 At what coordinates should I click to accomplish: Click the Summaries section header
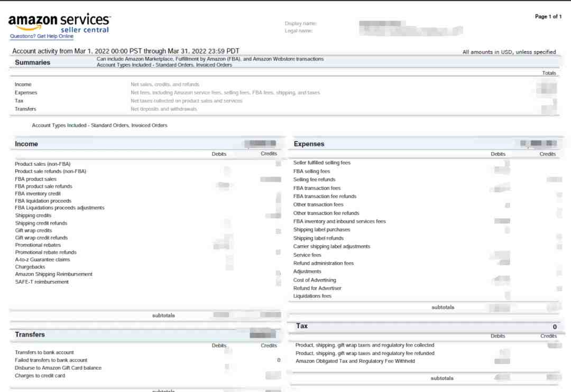pos(33,62)
